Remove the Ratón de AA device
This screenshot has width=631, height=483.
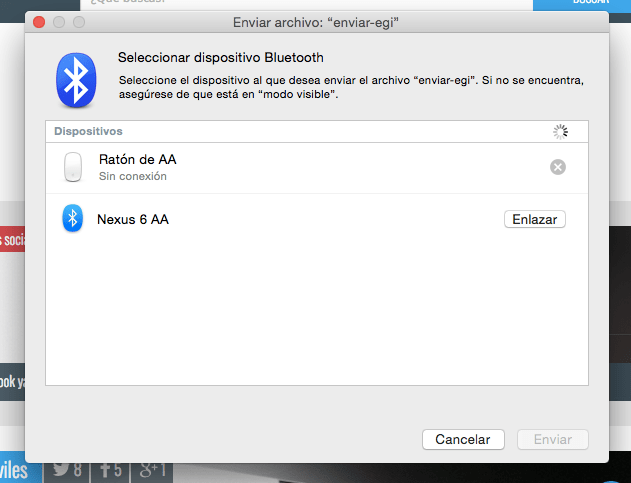pos(558,167)
